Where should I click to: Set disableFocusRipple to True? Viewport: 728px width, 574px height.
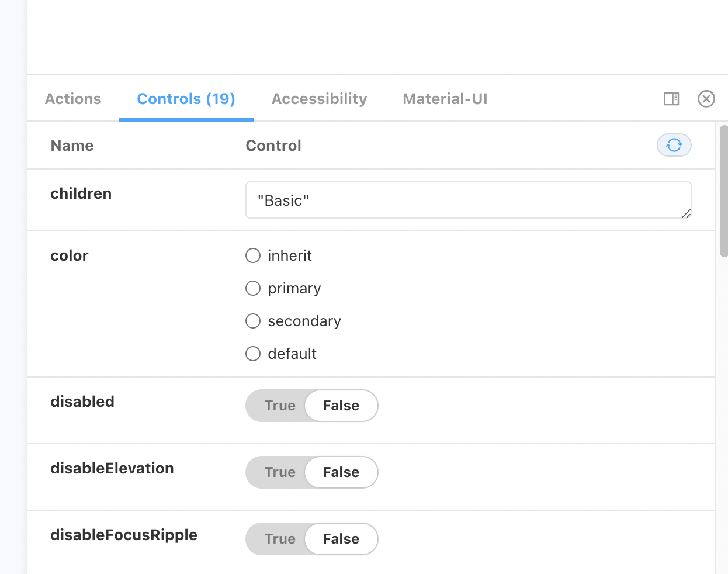point(279,539)
